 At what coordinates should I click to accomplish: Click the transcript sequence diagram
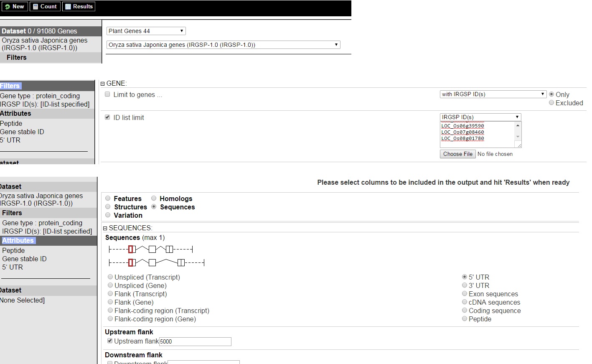[150, 249]
